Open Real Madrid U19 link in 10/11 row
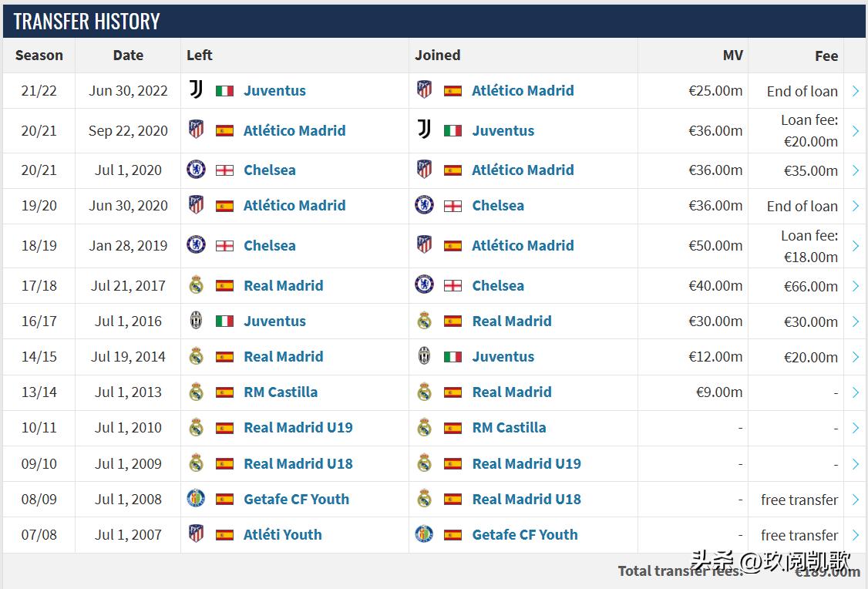This screenshot has height=589, width=868. point(298,427)
